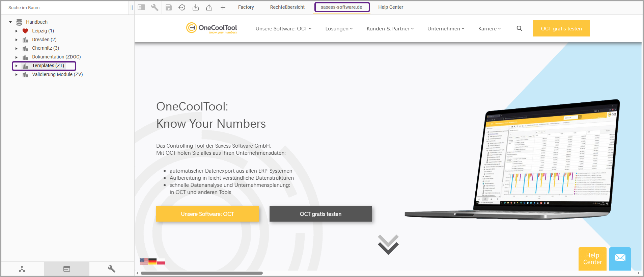Click the envelope contact icon
This screenshot has width=644, height=277.
point(620,258)
